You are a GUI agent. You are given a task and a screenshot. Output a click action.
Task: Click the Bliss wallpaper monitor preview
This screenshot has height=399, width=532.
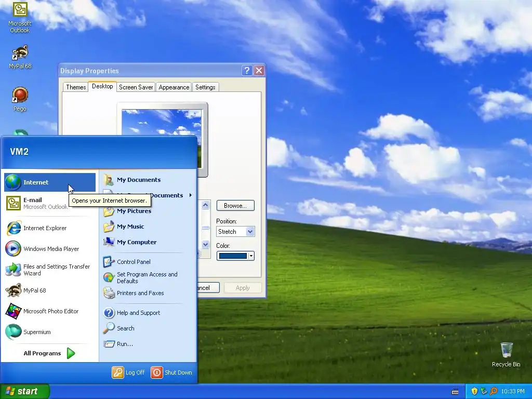click(x=162, y=123)
